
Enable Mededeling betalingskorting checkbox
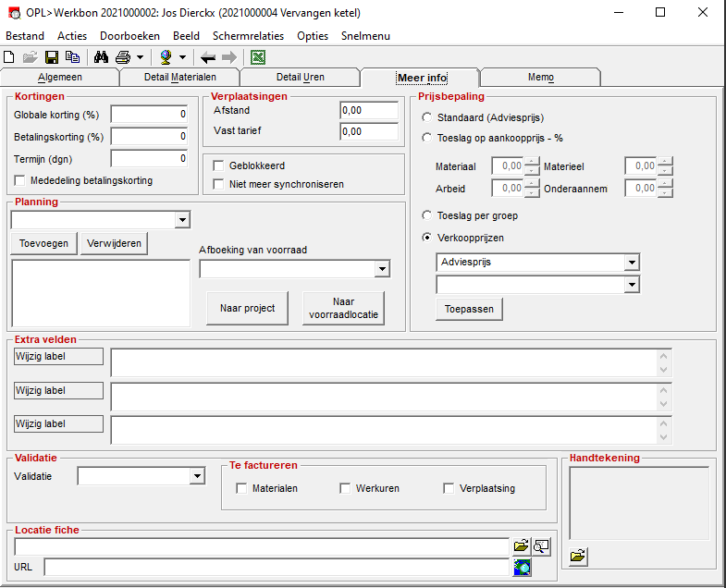(20, 180)
